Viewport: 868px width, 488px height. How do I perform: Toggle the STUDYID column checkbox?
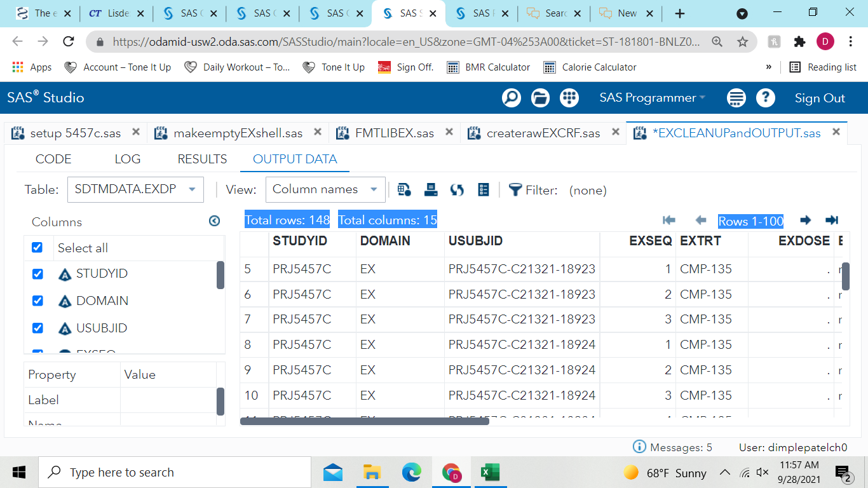[x=37, y=274]
